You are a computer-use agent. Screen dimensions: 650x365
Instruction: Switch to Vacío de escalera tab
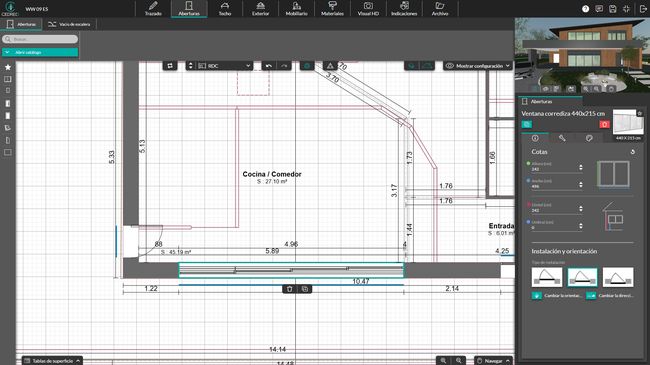[x=69, y=24]
